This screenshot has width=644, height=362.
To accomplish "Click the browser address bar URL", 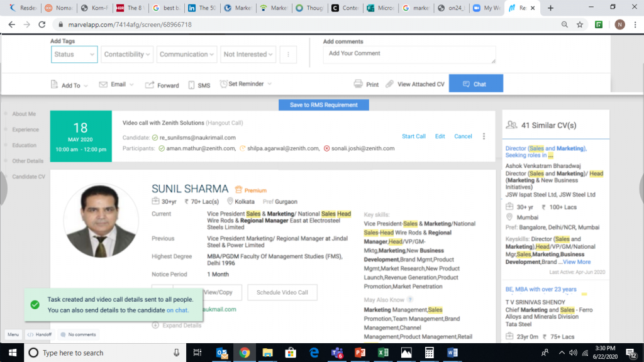I will coord(130,25).
